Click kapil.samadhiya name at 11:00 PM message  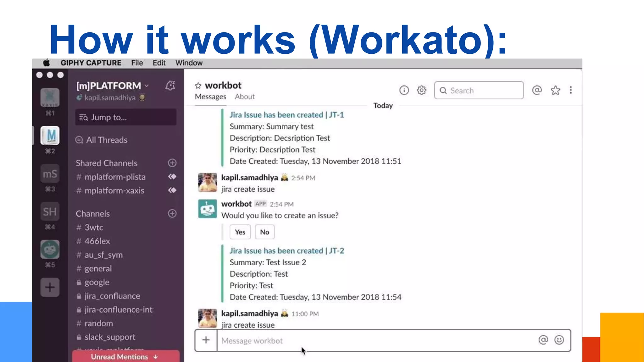tap(250, 314)
